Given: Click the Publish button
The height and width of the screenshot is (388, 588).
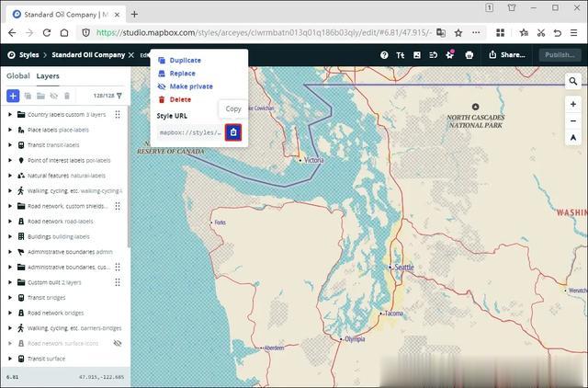Looking at the screenshot, I should tap(560, 55).
